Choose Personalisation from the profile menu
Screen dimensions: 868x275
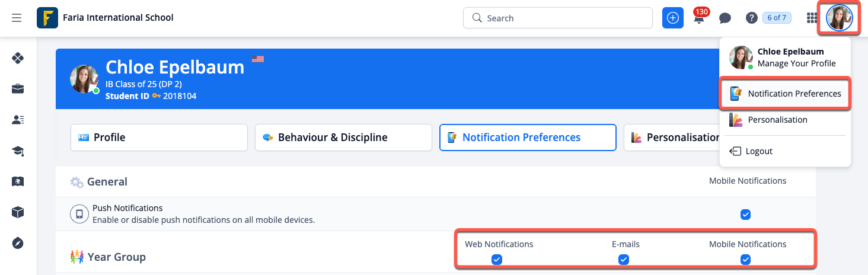click(x=777, y=120)
